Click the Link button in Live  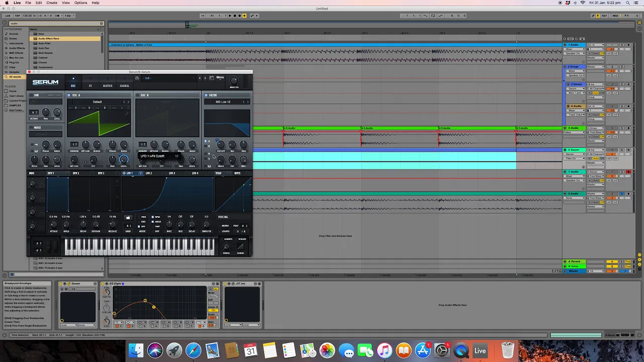tap(8, 16)
